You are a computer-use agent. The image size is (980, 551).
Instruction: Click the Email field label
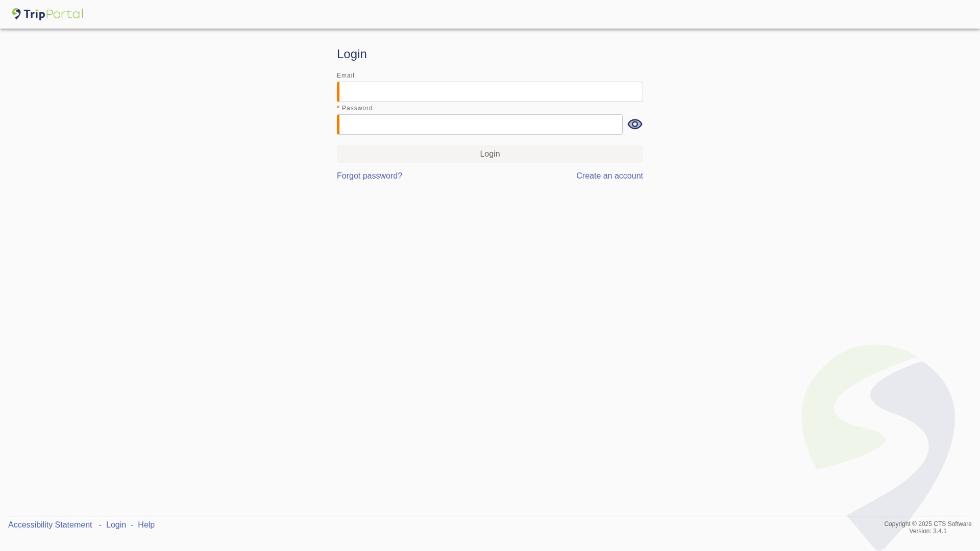(x=346, y=76)
